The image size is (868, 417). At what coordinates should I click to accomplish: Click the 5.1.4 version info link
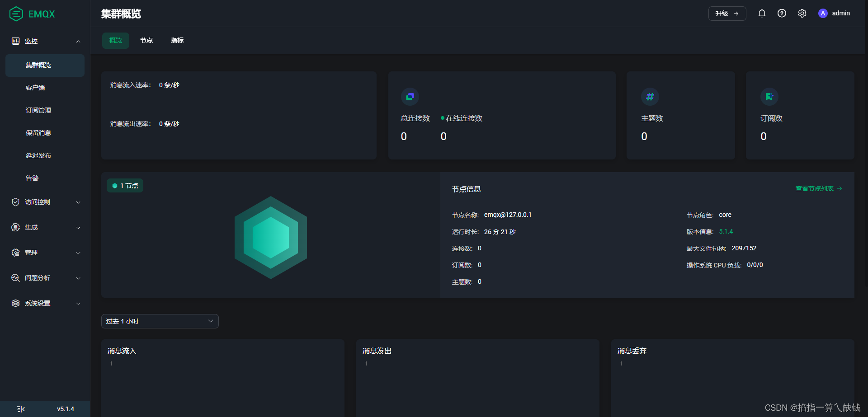pyautogui.click(x=726, y=231)
